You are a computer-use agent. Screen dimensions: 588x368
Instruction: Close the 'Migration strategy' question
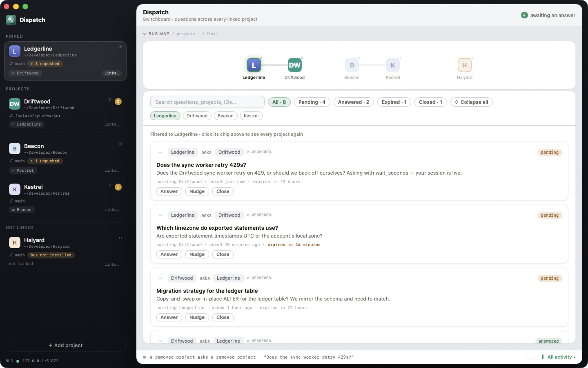223,317
